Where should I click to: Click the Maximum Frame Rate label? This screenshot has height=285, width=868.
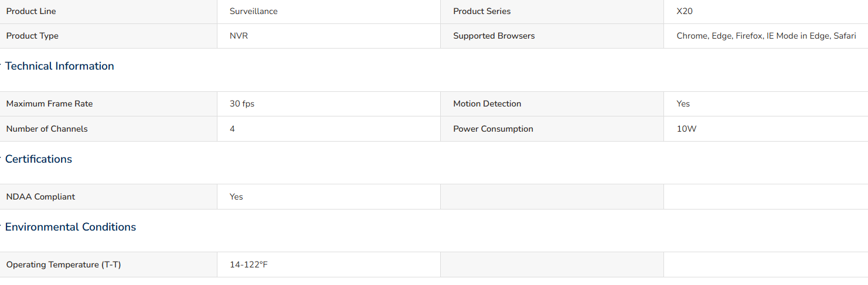(x=49, y=104)
